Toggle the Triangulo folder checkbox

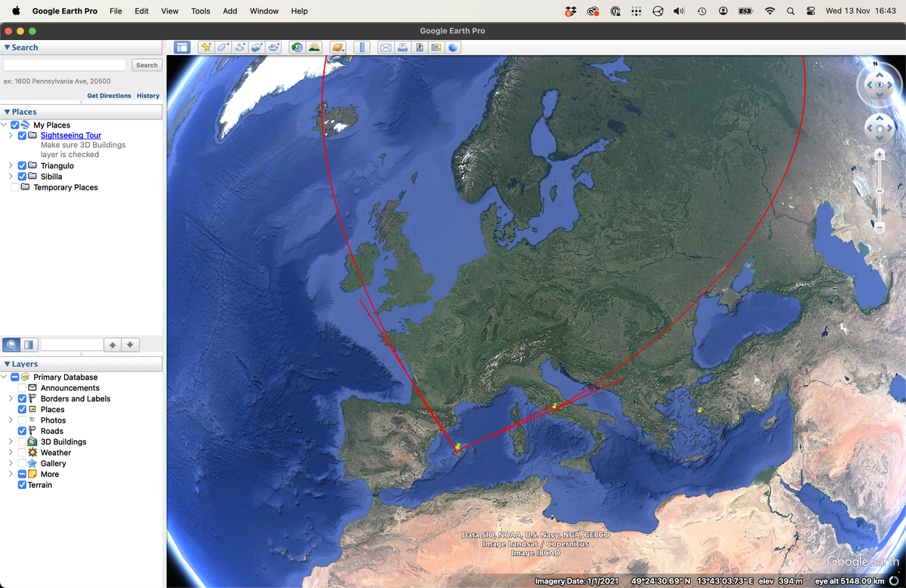22,166
